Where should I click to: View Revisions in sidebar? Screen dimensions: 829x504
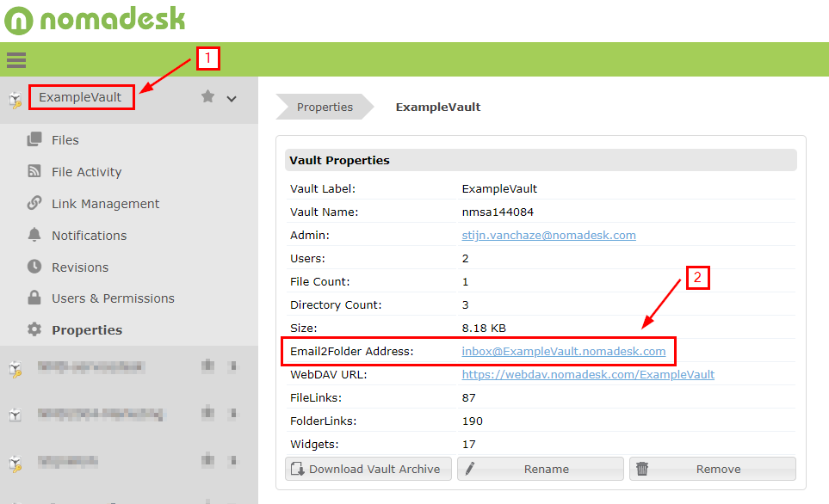(x=80, y=267)
